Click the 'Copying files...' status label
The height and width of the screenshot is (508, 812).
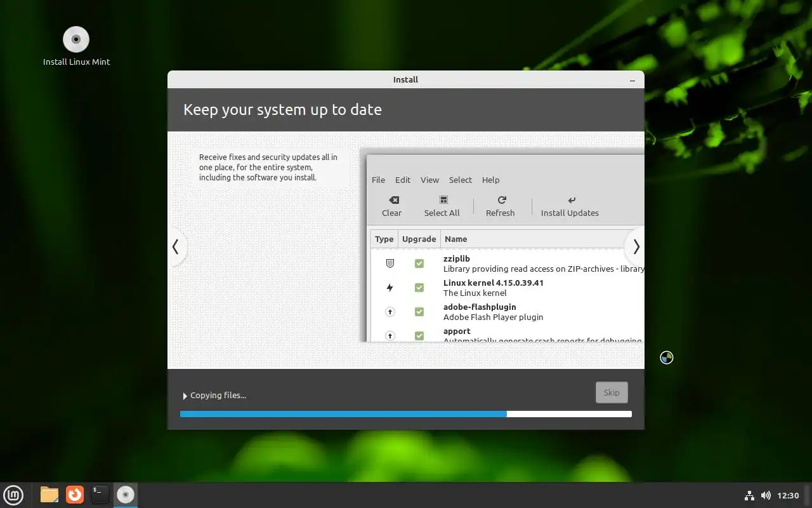click(x=218, y=395)
